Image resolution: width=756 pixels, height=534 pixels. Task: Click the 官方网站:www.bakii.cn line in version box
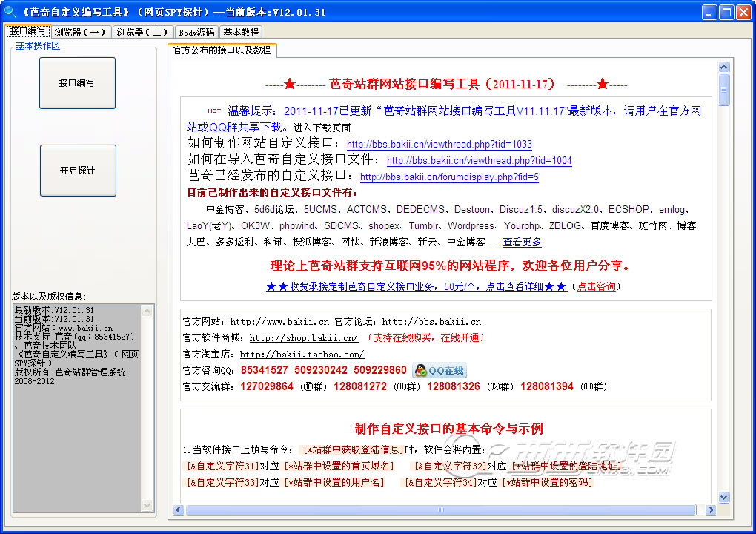(63, 328)
